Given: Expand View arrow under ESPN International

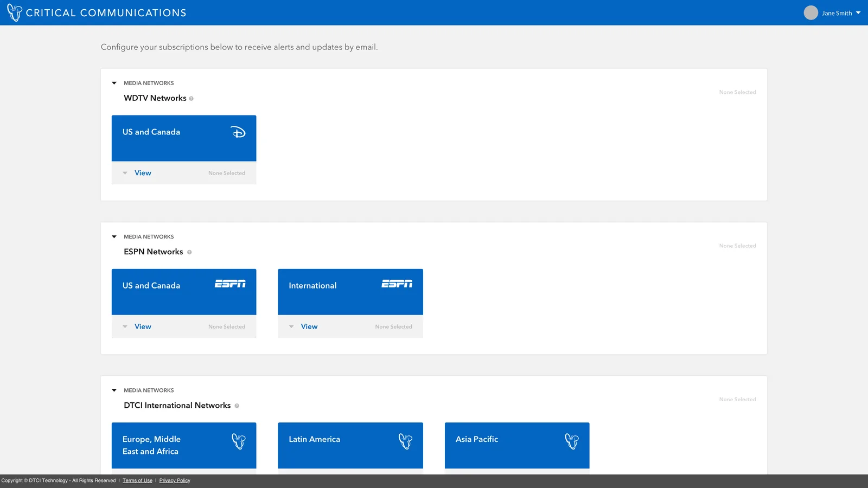Looking at the screenshot, I should [x=291, y=327].
